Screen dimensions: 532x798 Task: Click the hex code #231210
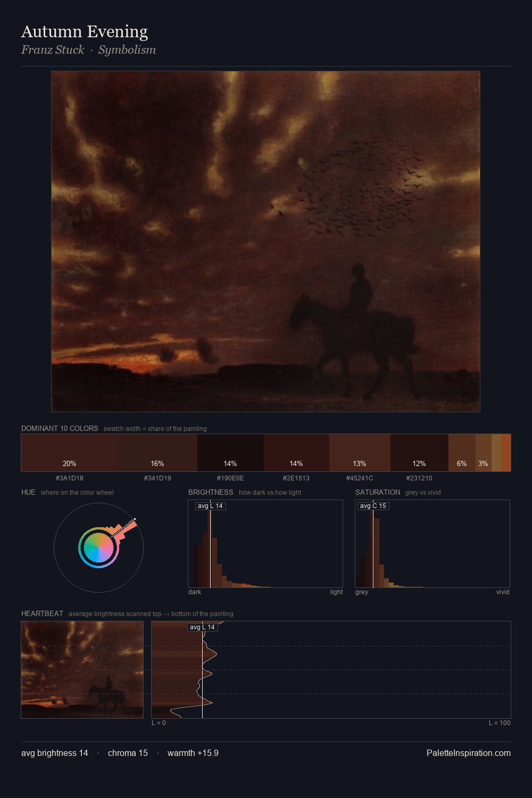[x=419, y=478]
